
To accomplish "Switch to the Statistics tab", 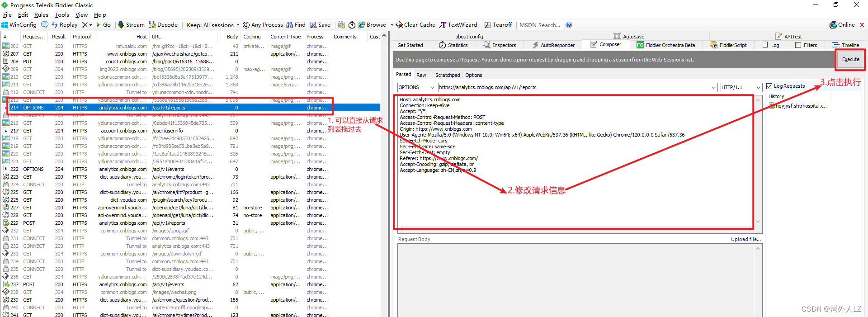I will click(x=453, y=45).
